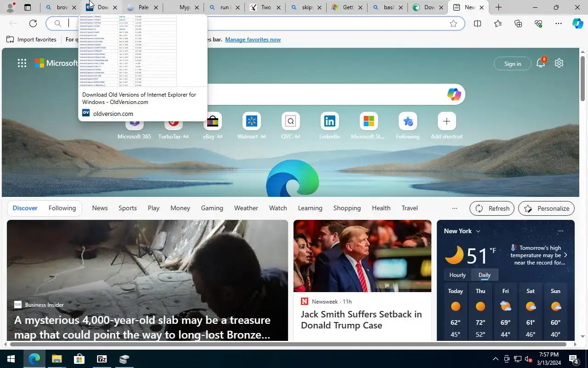Open Copilot sidebar icon
The width and height of the screenshot is (588, 368).
pos(578,23)
